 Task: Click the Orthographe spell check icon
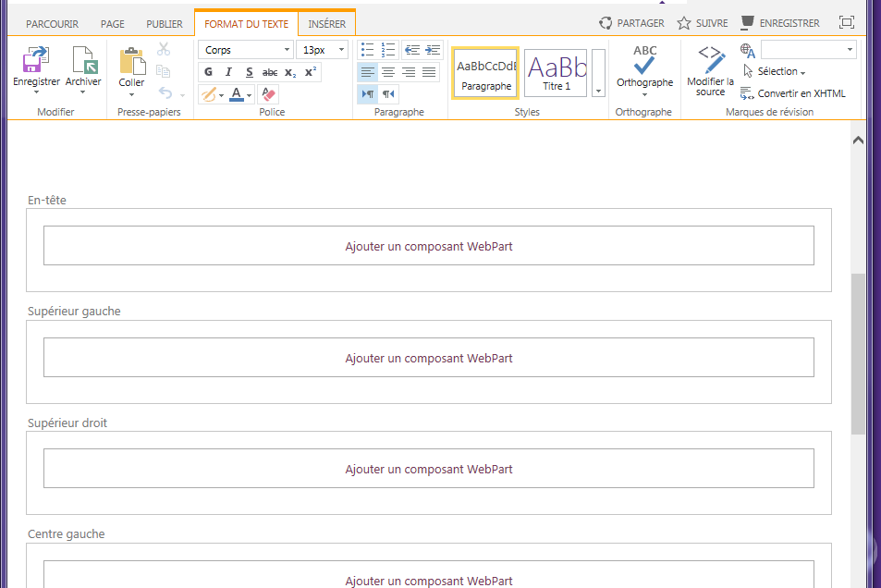(x=644, y=59)
